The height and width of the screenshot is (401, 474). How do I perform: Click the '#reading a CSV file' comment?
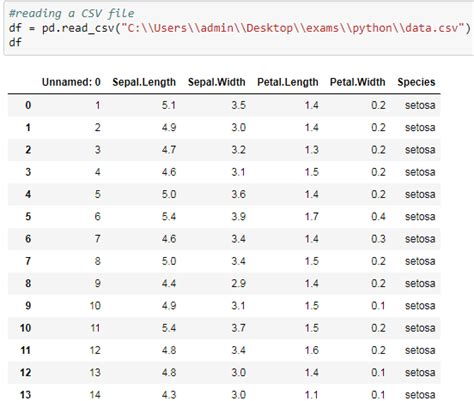pyautogui.click(x=71, y=13)
